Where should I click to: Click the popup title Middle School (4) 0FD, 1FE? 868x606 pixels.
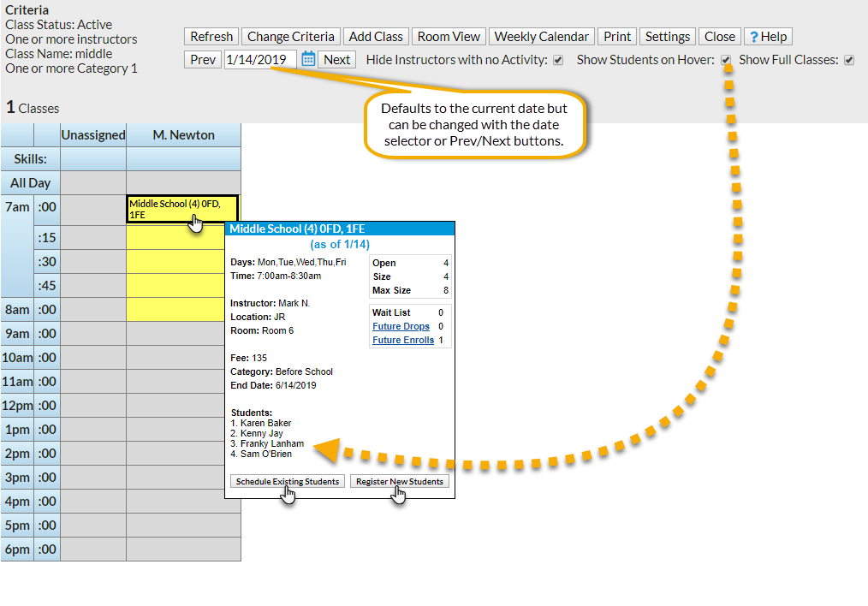(297, 229)
